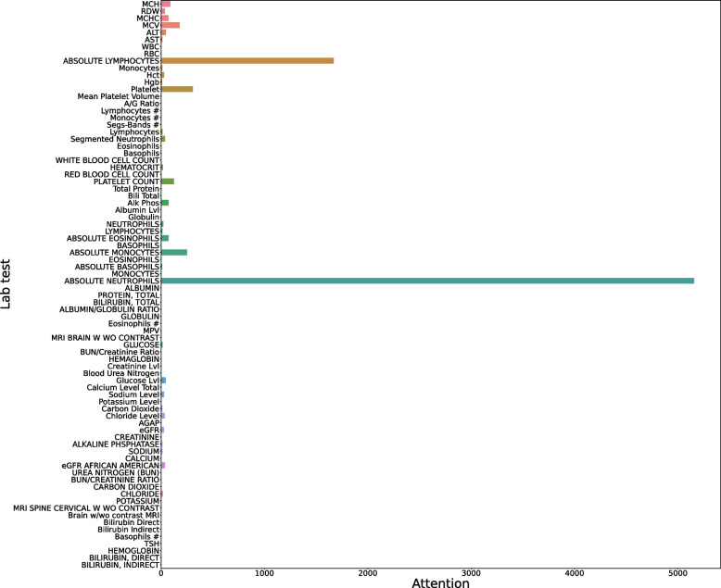Click the green ABSOLUTE MONOCYTES bar

(x=173, y=252)
